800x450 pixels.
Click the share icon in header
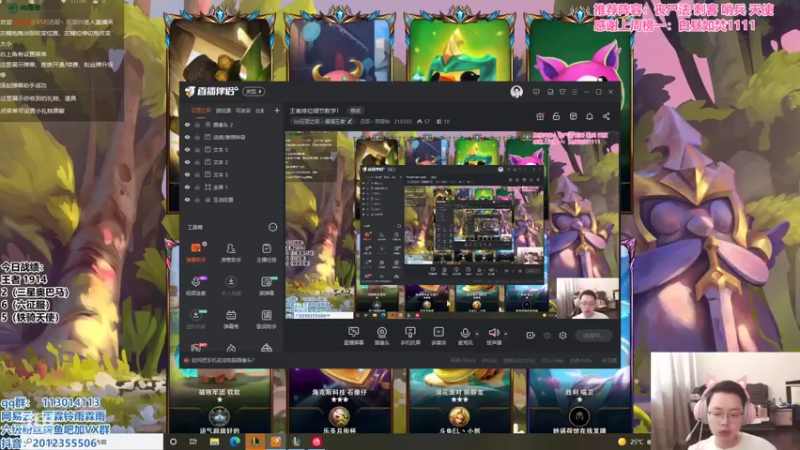click(606, 116)
